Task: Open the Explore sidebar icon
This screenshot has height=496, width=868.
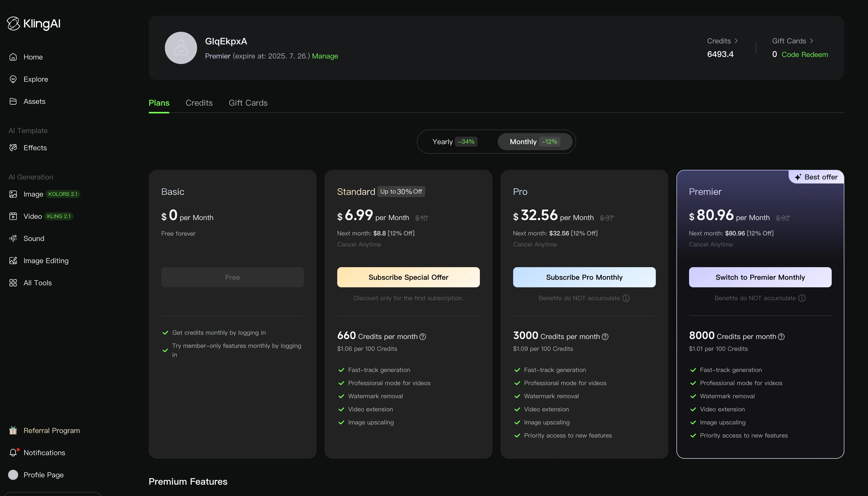Action: click(13, 79)
